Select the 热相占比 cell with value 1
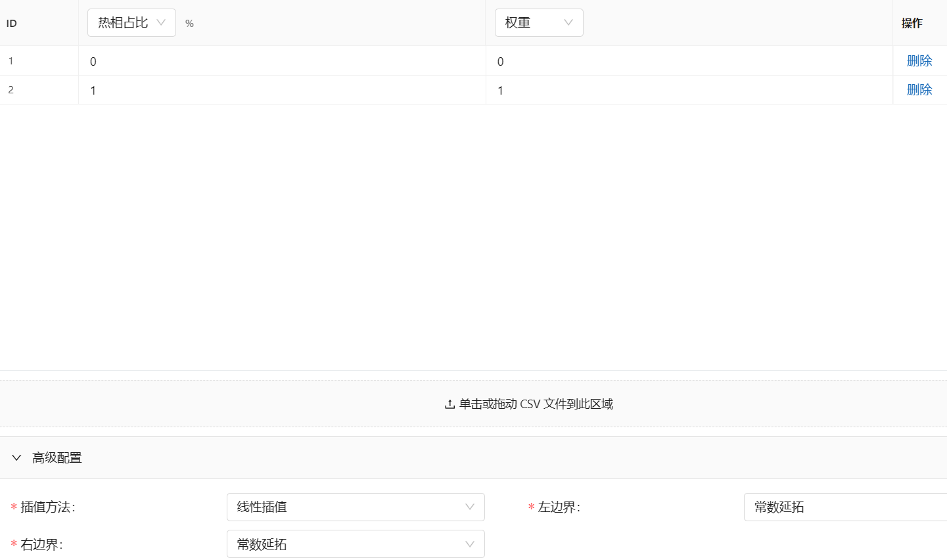The image size is (947, 560). tap(282, 90)
